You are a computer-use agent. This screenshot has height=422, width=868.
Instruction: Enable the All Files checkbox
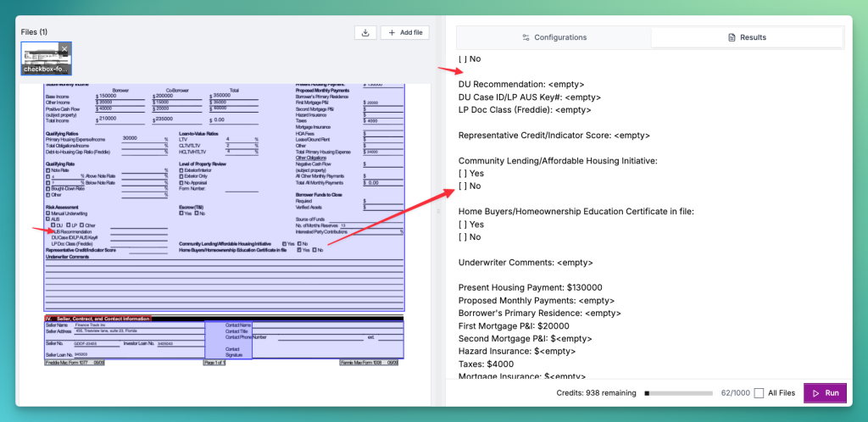(x=759, y=393)
